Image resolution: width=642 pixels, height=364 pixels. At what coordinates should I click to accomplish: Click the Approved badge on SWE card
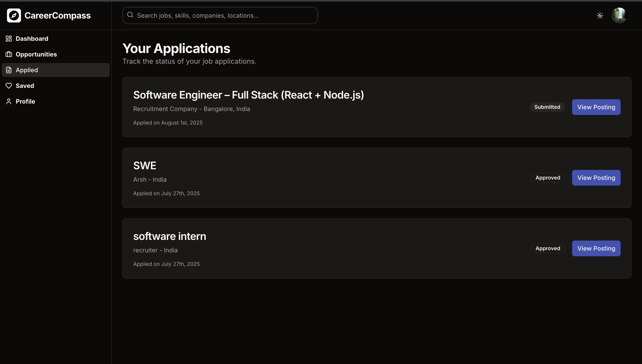click(x=548, y=178)
